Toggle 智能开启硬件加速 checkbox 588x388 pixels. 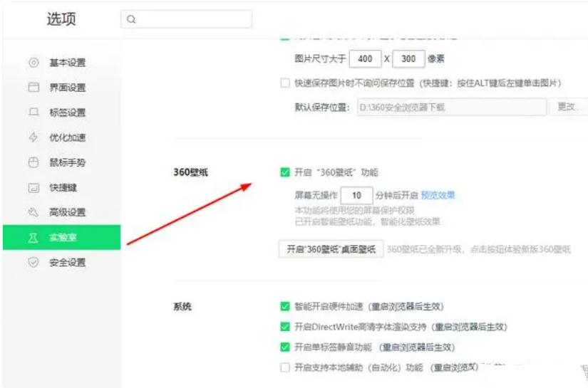[x=285, y=306]
